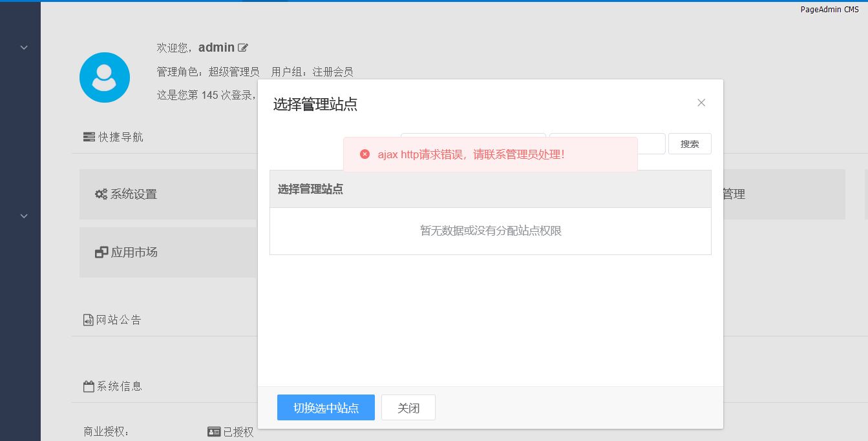Image resolution: width=868 pixels, height=441 pixels.
Task: Expand the top sidebar chevron menu
Action: pyautogui.click(x=24, y=47)
